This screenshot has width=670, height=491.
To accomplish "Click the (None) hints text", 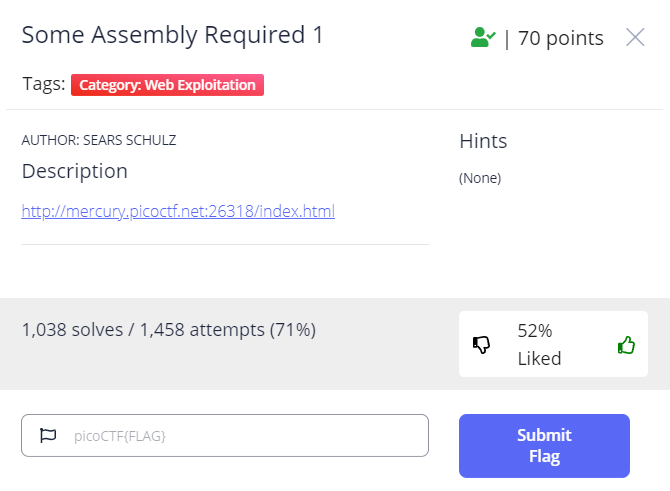I will [480, 178].
